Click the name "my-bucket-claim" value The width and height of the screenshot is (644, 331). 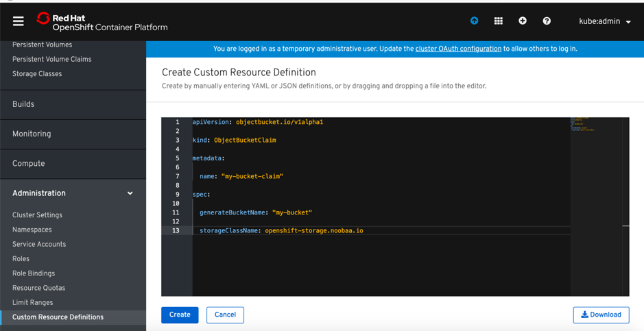pos(252,176)
